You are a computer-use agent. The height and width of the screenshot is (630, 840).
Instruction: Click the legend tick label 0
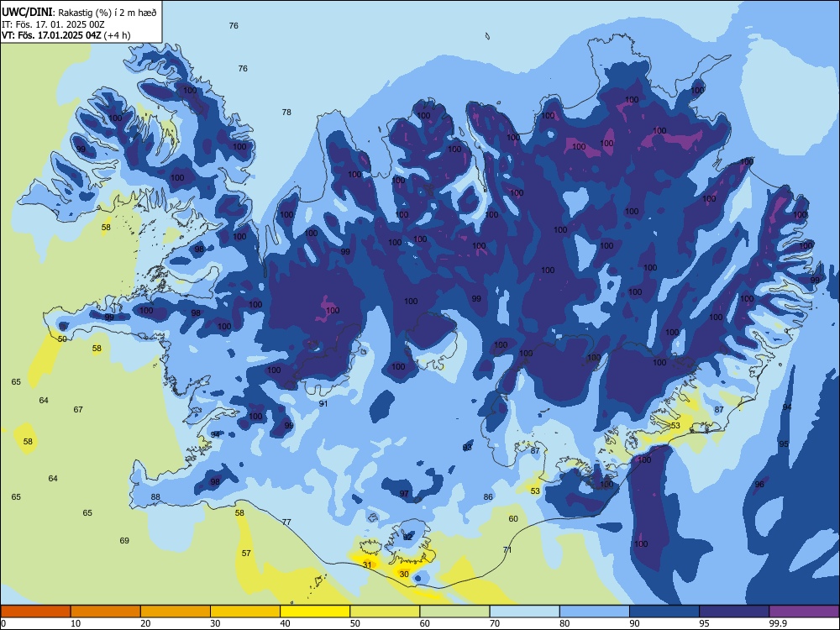(x=3, y=623)
